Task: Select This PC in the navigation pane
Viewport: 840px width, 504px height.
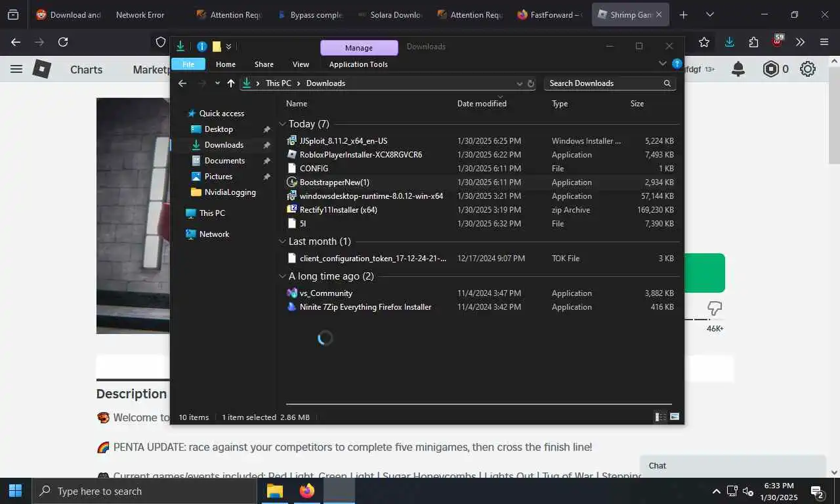Action: (x=212, y=213)
